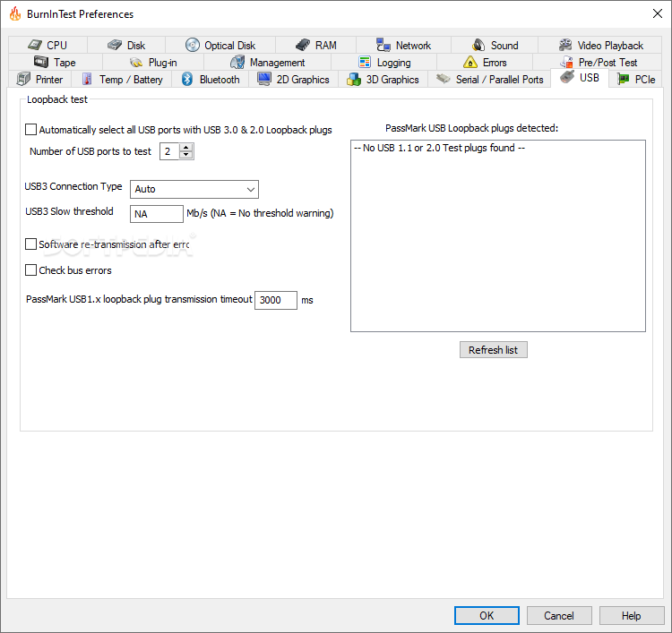
Task: Switch to the Network tab
Action: click(403, 45)
